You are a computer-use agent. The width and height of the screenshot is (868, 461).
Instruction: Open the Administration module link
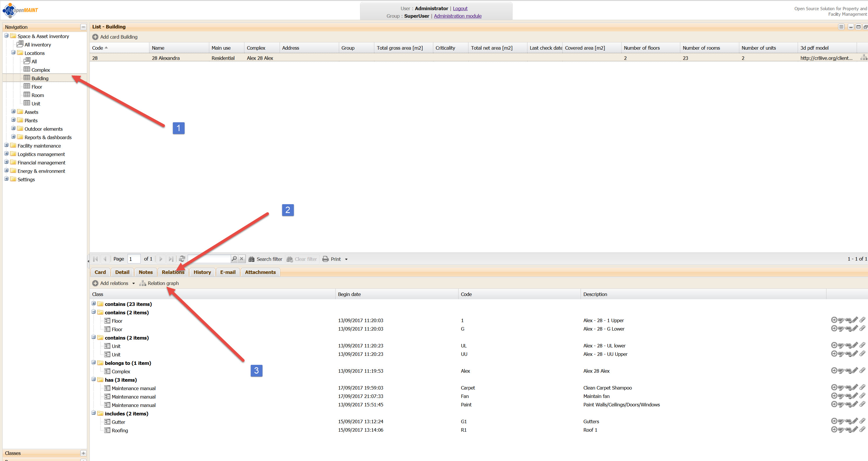(457, 16)
